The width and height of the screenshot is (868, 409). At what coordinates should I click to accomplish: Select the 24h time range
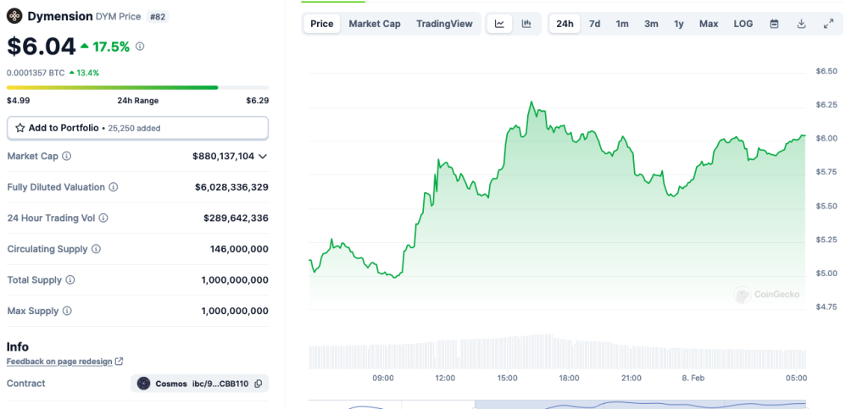tap(565, 24)
